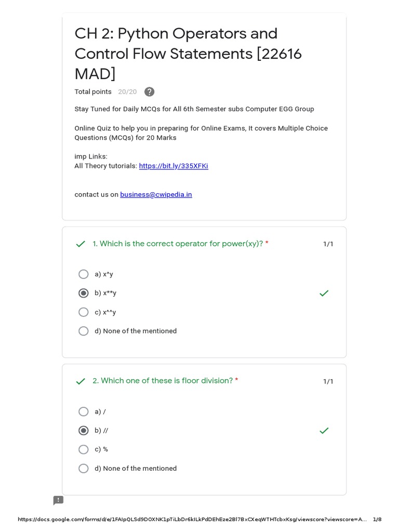Viewport: 399px width, 532px height.
Task: Select radio option b) // for floor division
Action: pos(84,431)
